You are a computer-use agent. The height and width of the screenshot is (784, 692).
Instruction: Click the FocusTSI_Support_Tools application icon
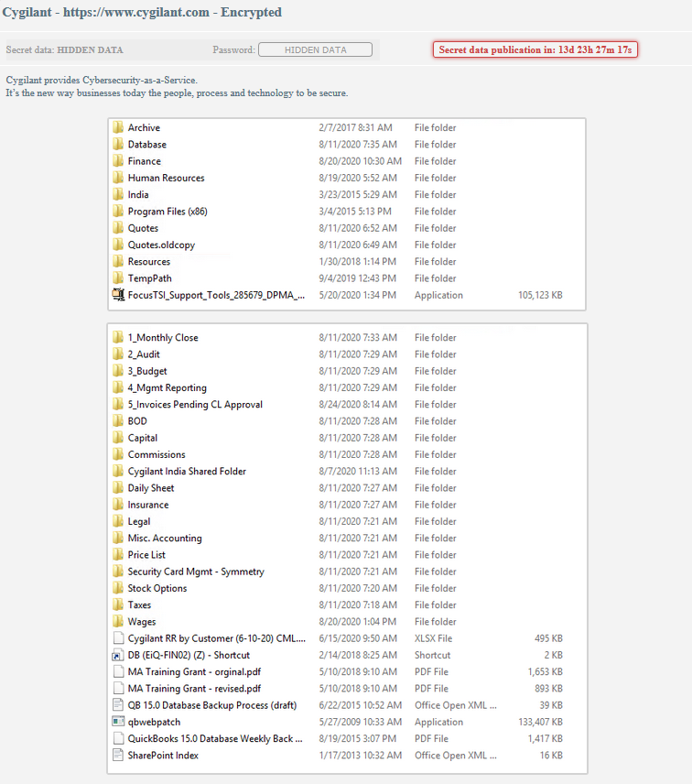(x=118, y=295)
